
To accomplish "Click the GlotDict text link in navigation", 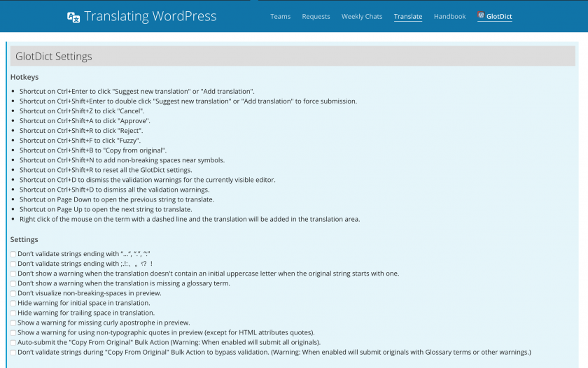I will (499, 17).
